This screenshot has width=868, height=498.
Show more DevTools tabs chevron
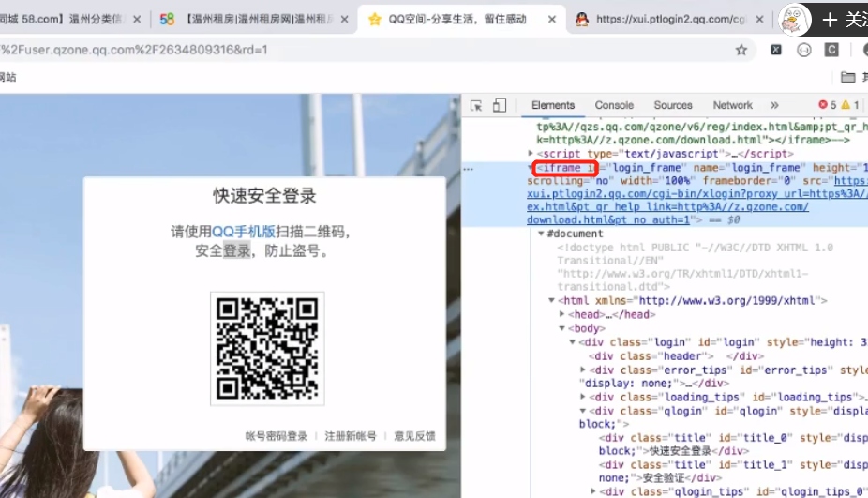(x=774, y=105)
